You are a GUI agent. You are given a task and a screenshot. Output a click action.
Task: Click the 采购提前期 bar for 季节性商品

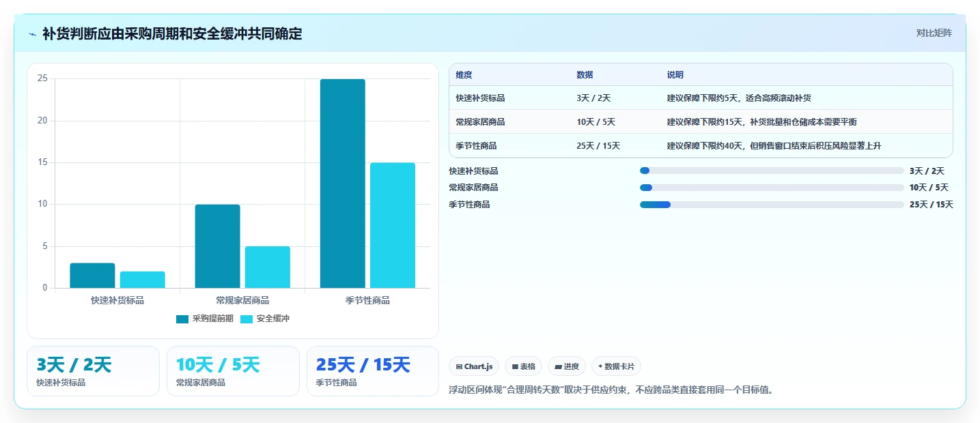(343, 184)
